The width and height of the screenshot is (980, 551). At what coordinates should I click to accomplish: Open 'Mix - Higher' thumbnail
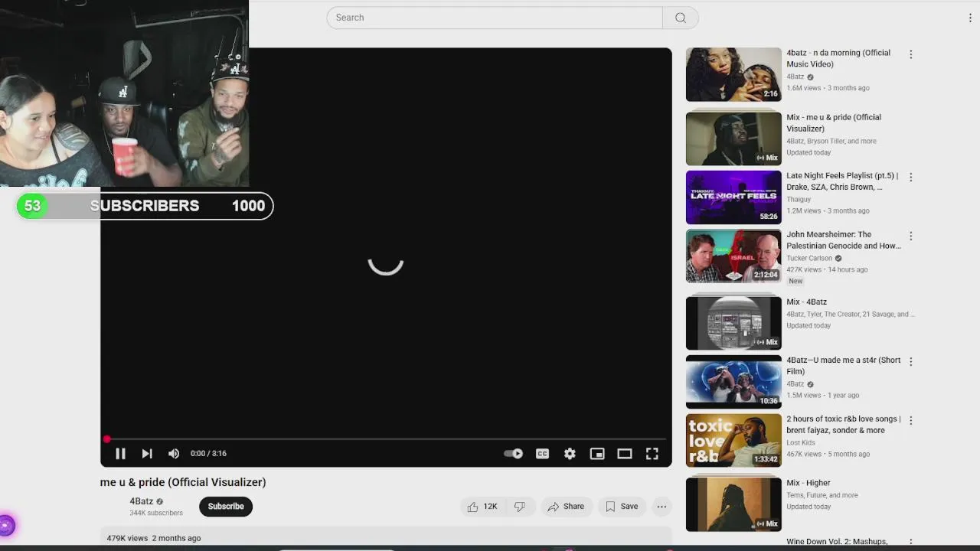point(733,504)
